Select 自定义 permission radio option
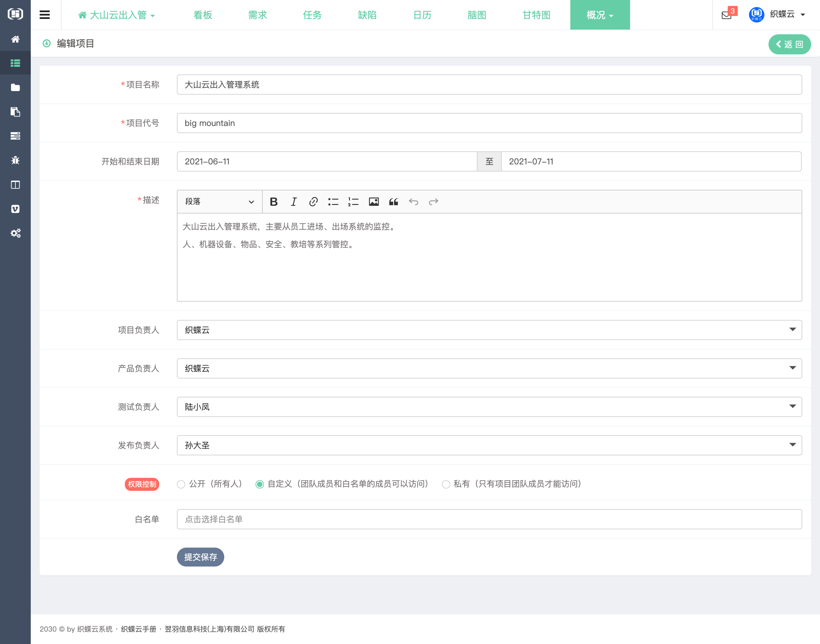820x644 pixels. (259, 484)
